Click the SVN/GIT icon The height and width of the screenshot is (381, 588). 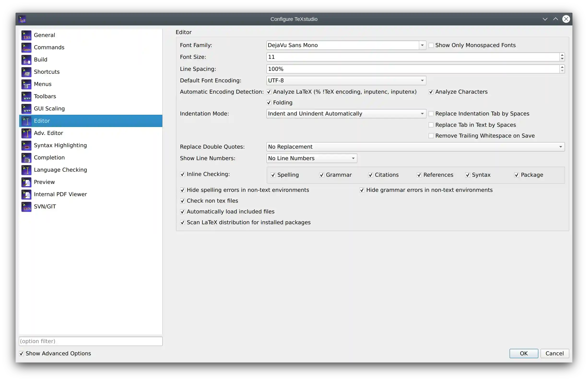click(x=26, y=206)
